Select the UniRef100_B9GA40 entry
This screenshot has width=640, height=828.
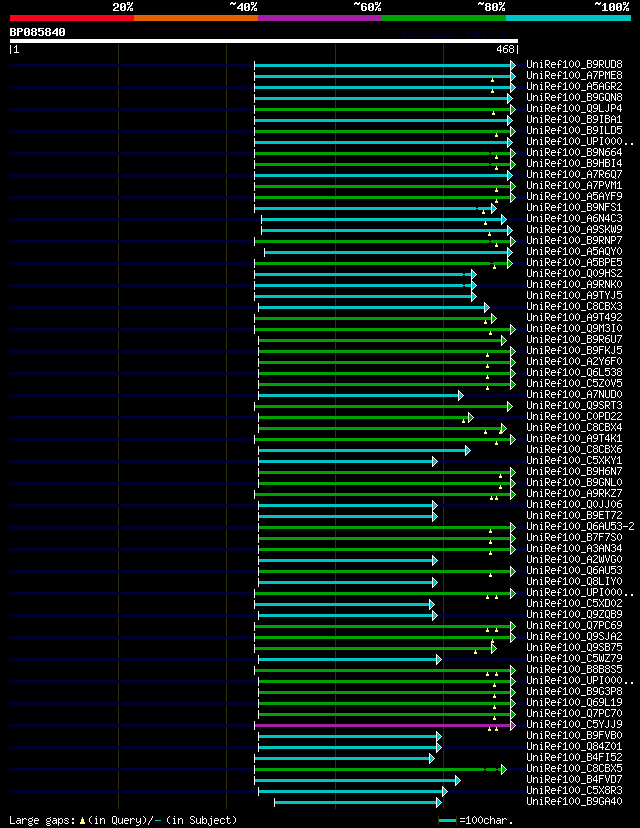point(574,802)
